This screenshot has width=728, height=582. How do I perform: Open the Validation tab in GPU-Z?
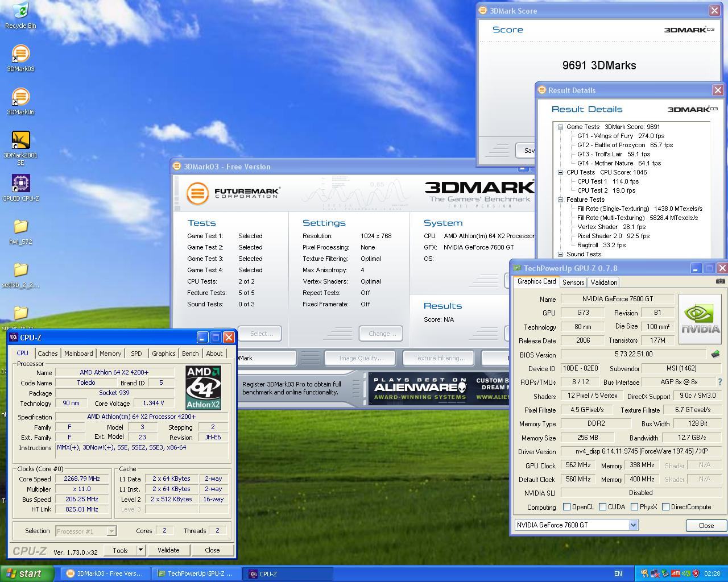pyautogui.click(x=604, y=282)
